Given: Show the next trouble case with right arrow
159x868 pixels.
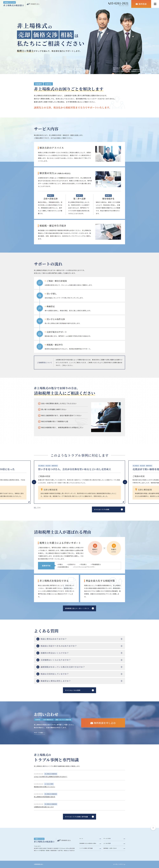Looking at the screenshot, I should [x=125, y=482].
